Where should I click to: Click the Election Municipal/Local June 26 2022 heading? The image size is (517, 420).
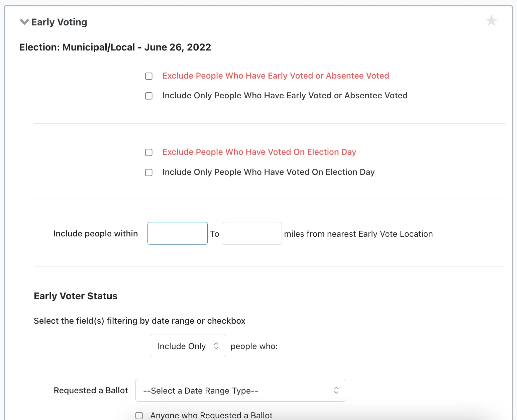point(115,47)
